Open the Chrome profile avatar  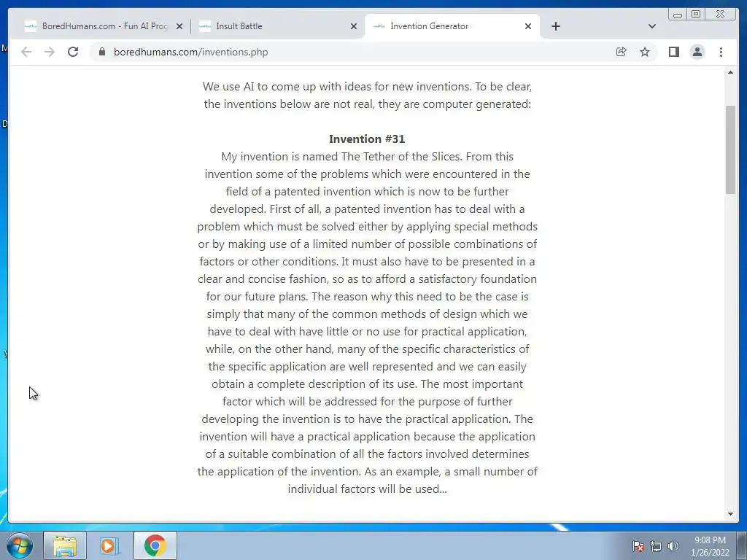click(697, 52)
